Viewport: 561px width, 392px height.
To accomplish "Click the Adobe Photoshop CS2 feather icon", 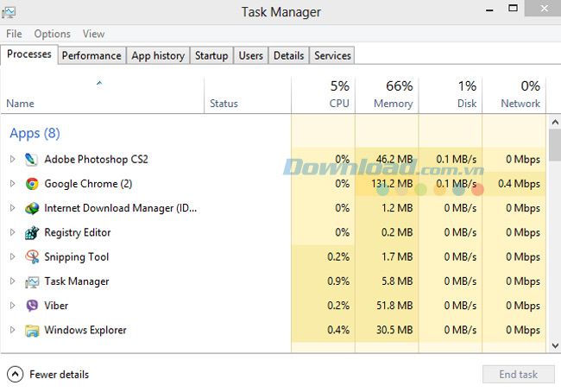I will [31, 160].
